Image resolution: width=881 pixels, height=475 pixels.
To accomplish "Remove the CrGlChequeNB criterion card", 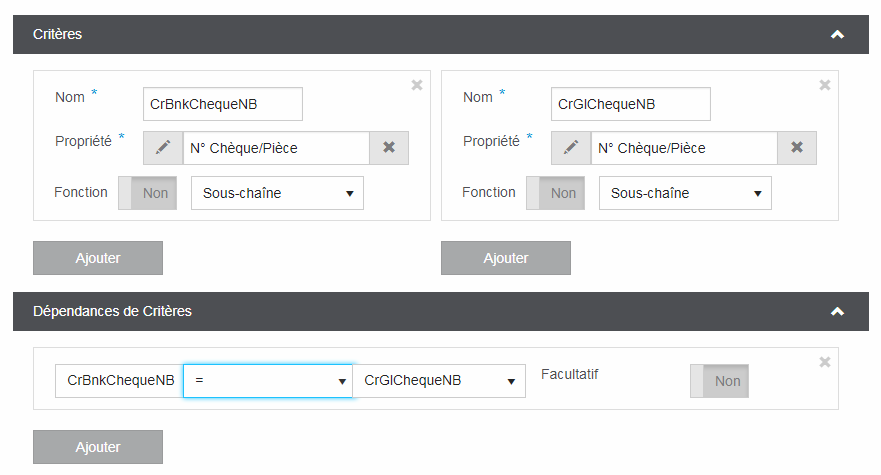I will pyautogui.click(x=825, y=85).
